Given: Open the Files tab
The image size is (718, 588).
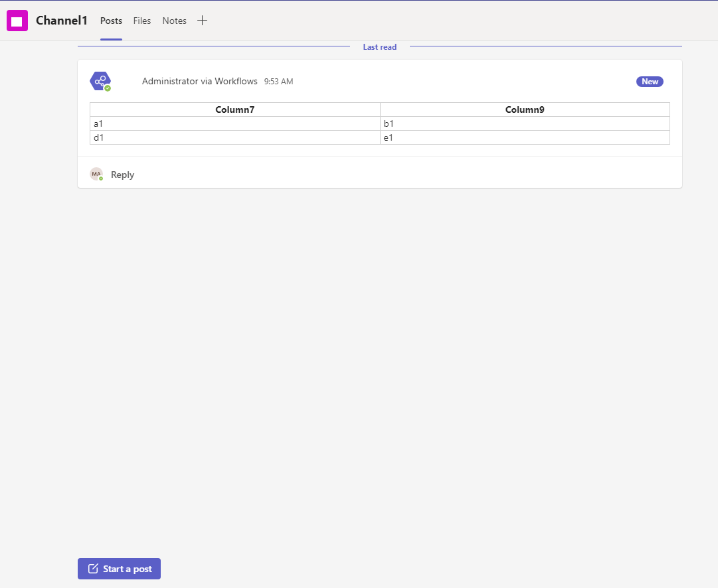Looking at the screenshot, I should click(142, 21).
